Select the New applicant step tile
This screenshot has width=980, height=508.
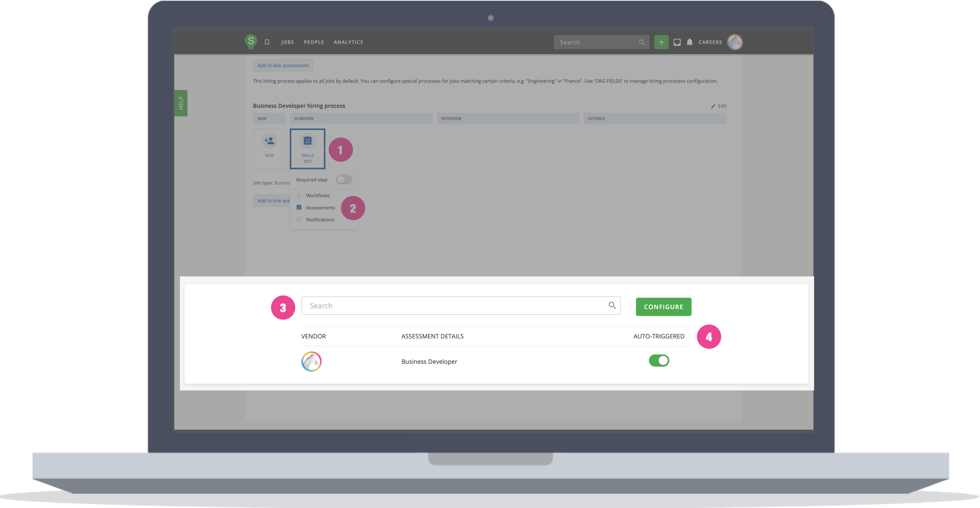269,149
